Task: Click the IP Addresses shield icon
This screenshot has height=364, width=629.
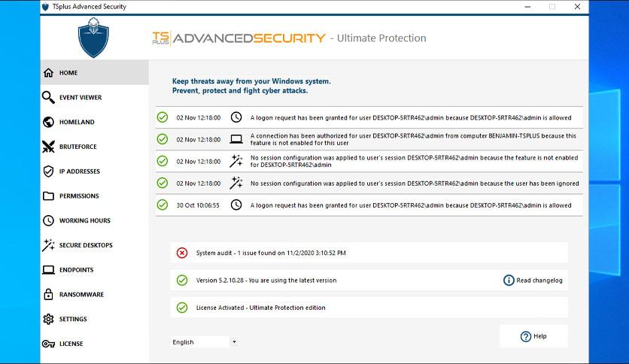Action: (x=48, y=171)
